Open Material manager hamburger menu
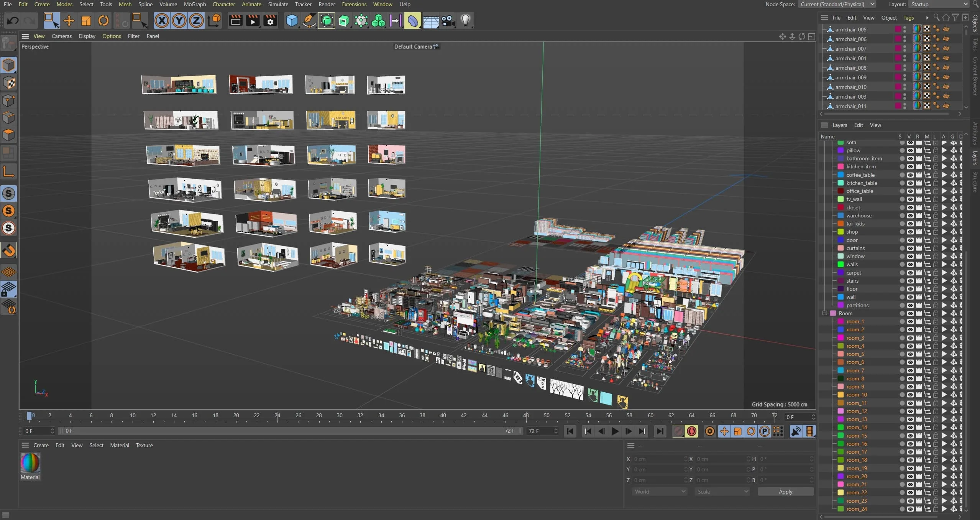 [x=25, y=445]
